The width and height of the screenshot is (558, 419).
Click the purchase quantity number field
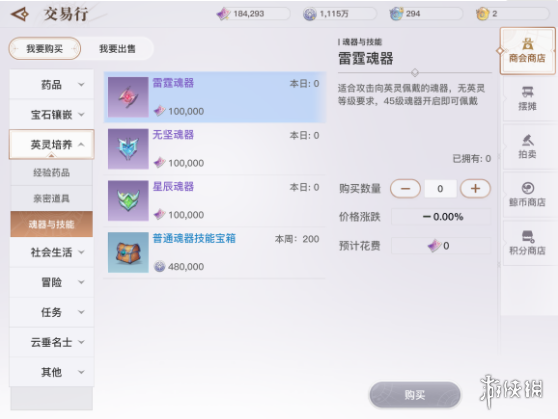point(440,189)
